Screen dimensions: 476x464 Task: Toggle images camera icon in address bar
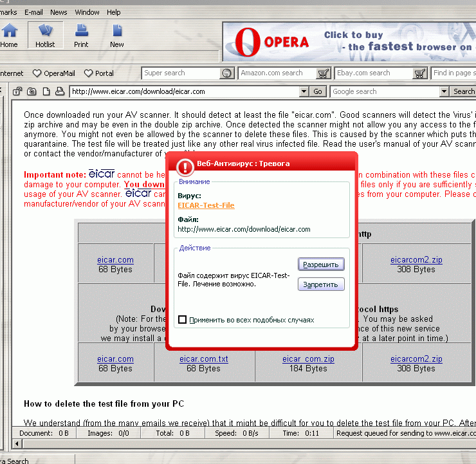(x=32, y=91)
